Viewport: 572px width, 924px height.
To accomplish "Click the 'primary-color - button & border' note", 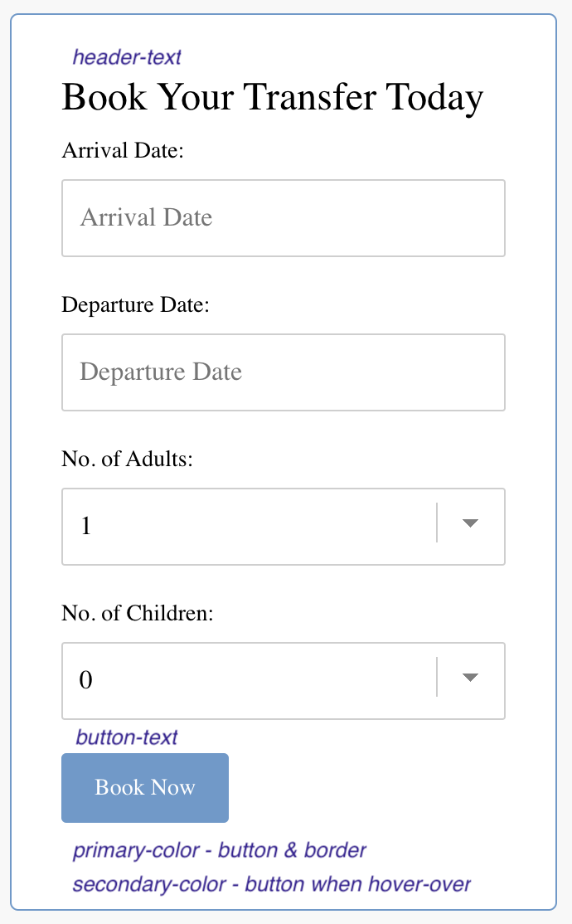I will [x=219, y=850].
